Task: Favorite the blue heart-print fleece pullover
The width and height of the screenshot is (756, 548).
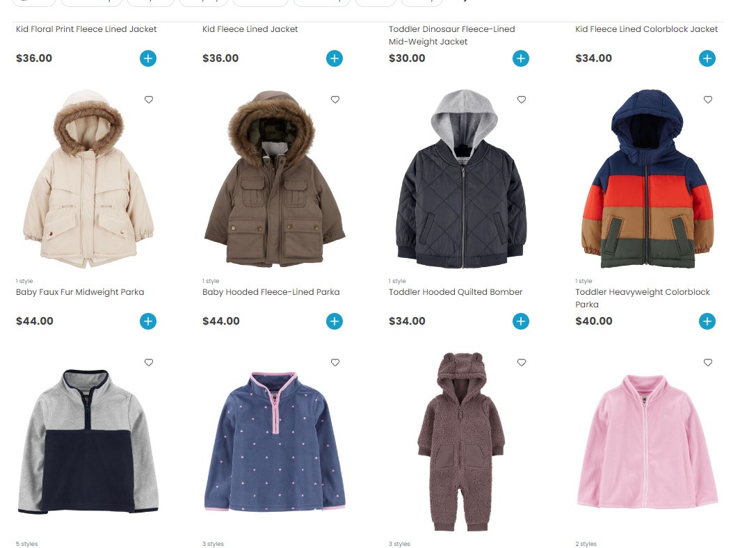Action: pos(335,362)
